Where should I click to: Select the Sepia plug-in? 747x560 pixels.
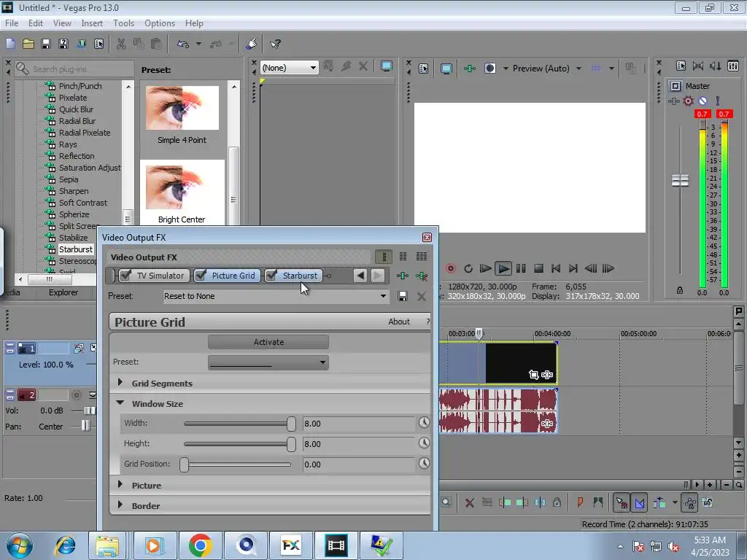point(68,179)
